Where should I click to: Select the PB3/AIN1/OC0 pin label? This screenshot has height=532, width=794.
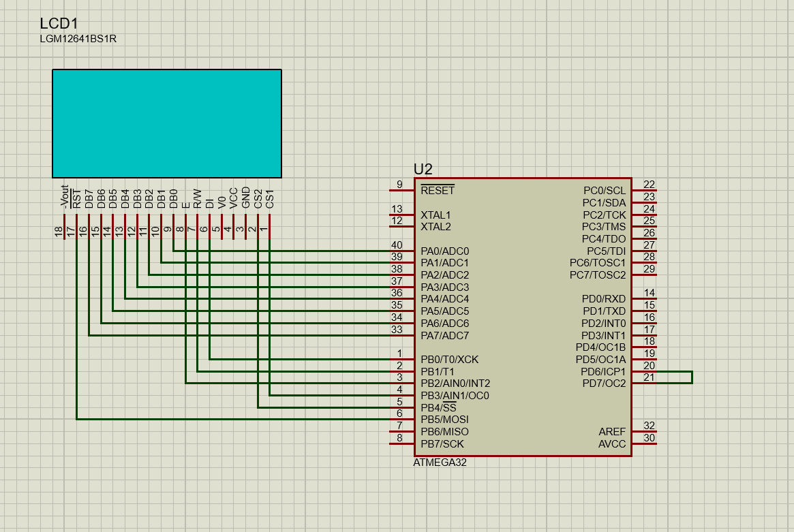[455, 395]
